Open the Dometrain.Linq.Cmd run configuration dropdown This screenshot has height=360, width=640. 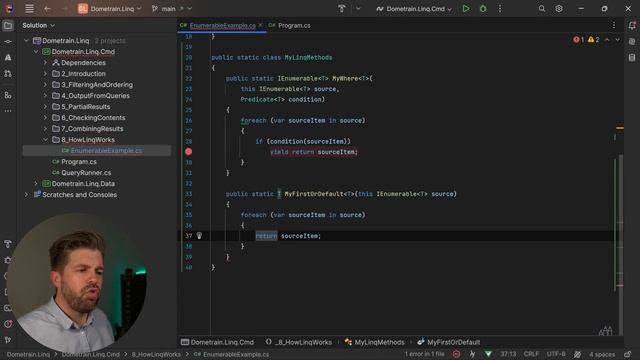tap(414, 9)
